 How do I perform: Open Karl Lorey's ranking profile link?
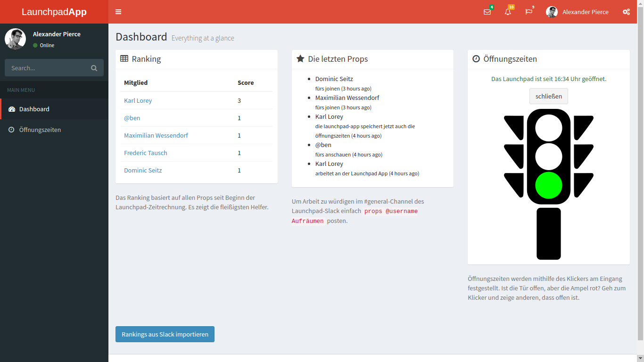[138, 100]
